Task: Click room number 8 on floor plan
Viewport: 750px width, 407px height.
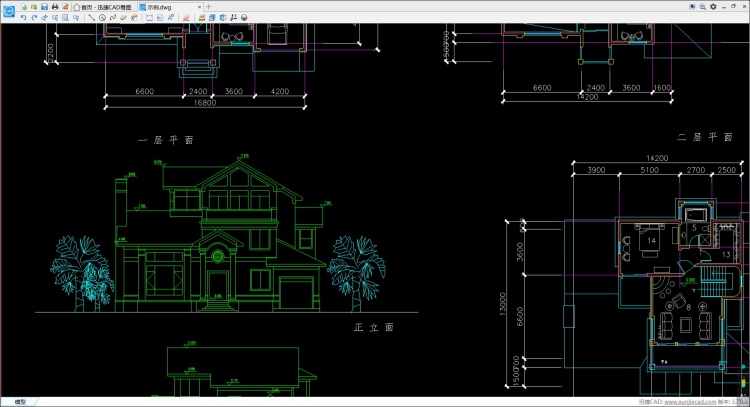Action: 689,307
